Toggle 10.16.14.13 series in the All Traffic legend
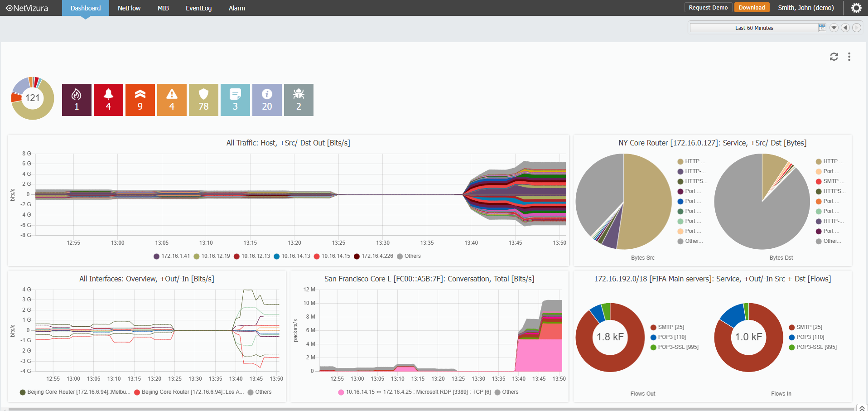The height and width of the screenshot is (411, 868). pos(292,256)
